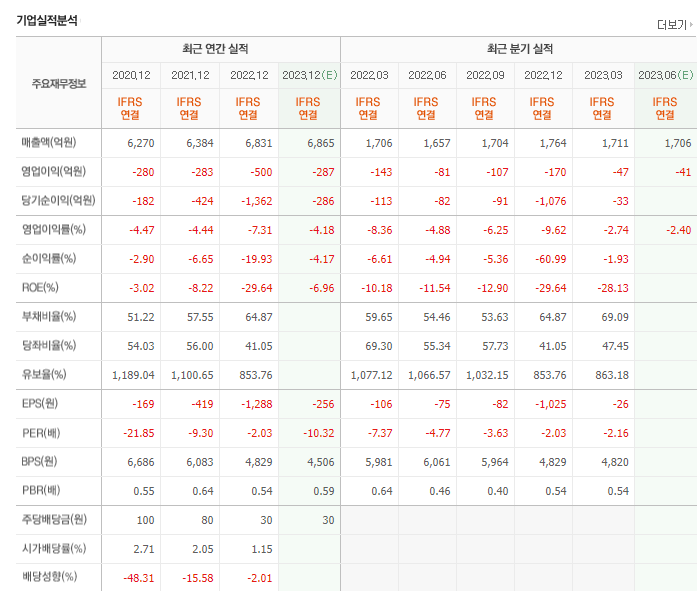
Task: Click the PBR(배) row label
Action: click(41, 491)
